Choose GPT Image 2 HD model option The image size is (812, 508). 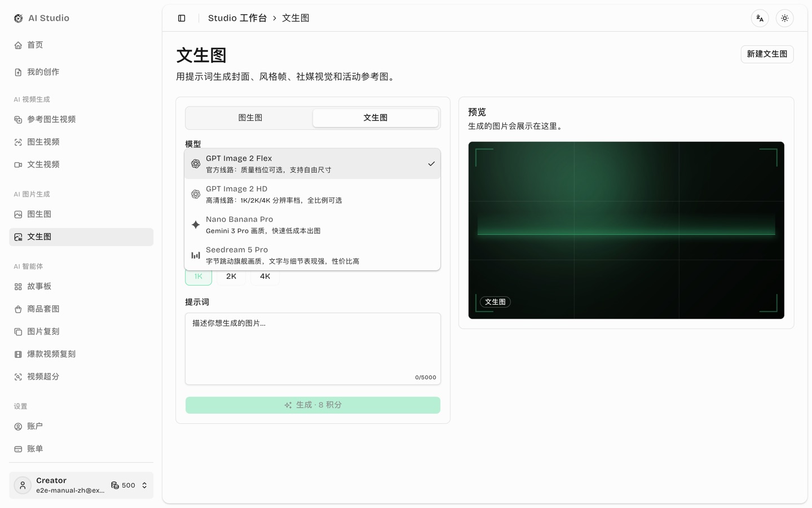tap(312, 194)
